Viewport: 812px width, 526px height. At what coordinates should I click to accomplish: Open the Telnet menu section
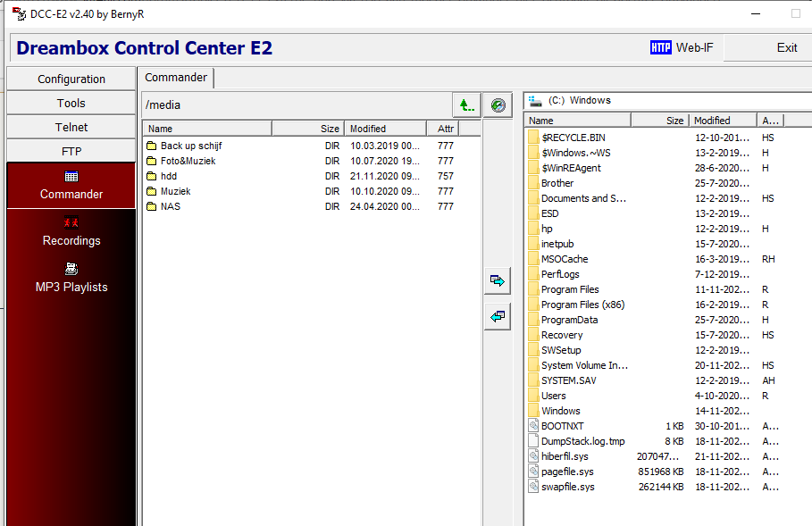(x=71, y=127)
